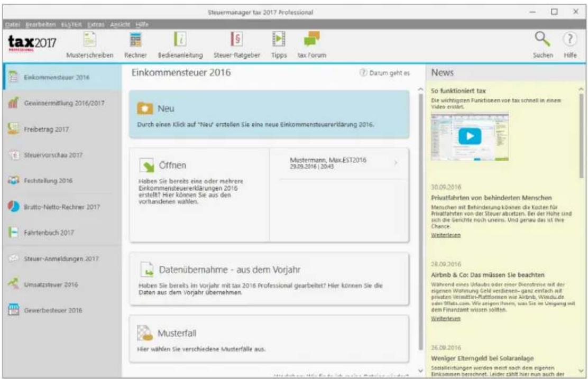Select Feststellung 2016 sidebar icon
Screen dimensions: 588x379
tap(14, 180)
